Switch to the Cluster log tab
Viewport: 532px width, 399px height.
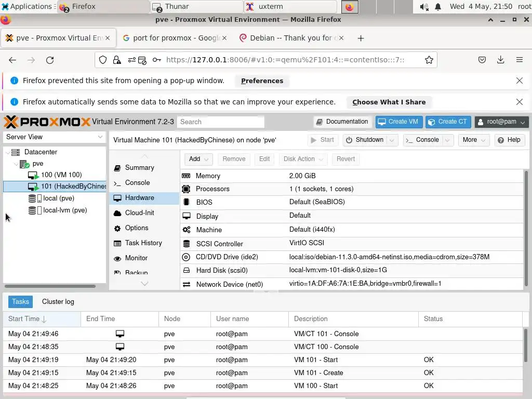(x=58, y=302)
